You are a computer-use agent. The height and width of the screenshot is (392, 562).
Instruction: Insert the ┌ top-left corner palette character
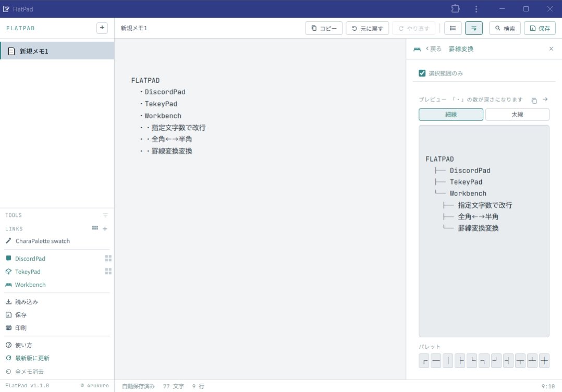pyautogui.click(x=424, y=361)
